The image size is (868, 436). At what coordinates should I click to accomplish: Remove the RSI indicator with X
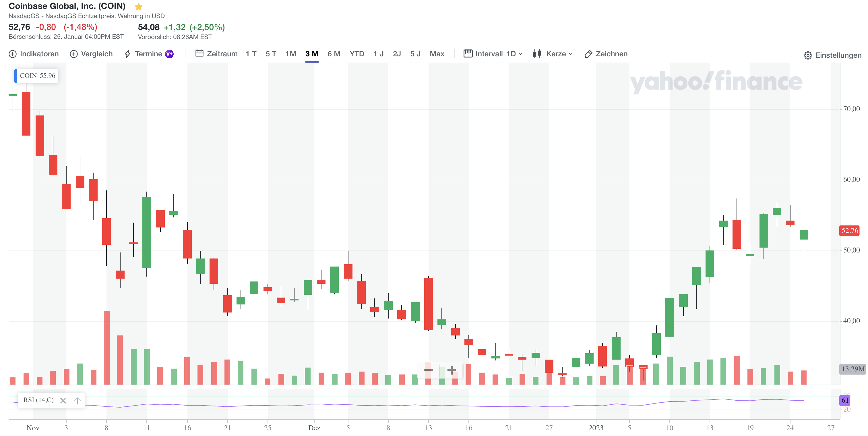tap(63, 401)
